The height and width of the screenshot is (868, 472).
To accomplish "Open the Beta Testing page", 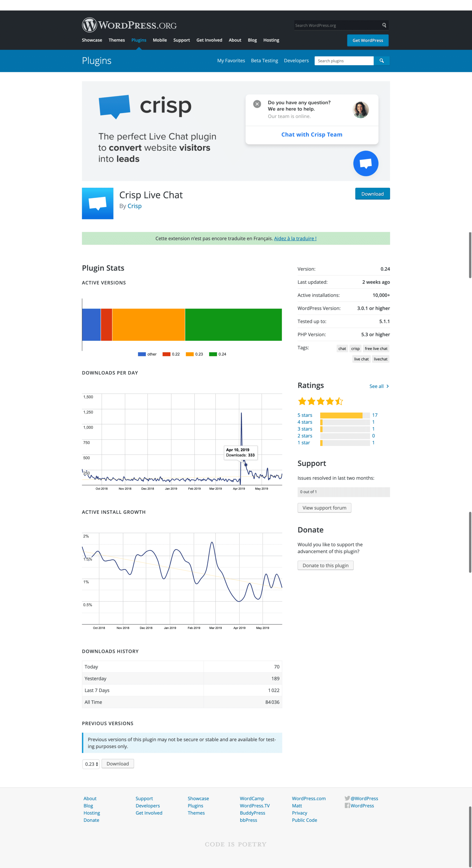I will pos(265,61).
